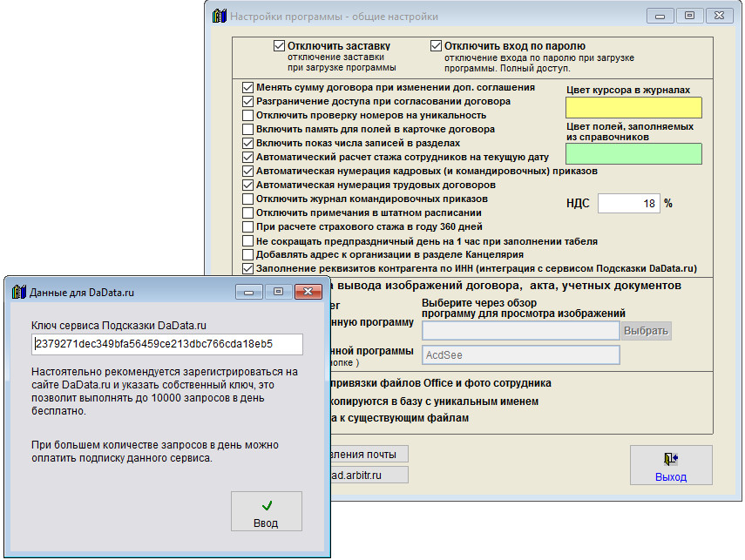Image resolution: width=745 pixels, height=560 pixels.
Task: Click the Ввод button in DaData dialog
Action: pyautogui.click(x=267, y=511)
